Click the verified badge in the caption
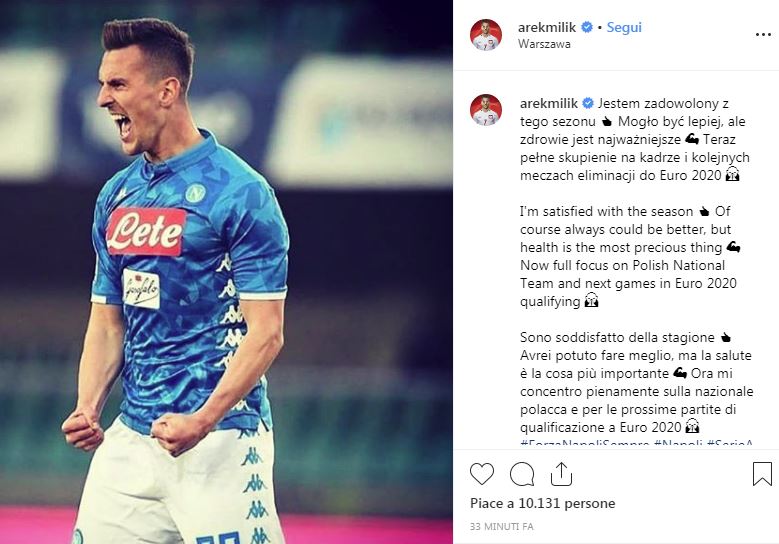The width and height of the screenshot is (779, 544). coord(588,103)
